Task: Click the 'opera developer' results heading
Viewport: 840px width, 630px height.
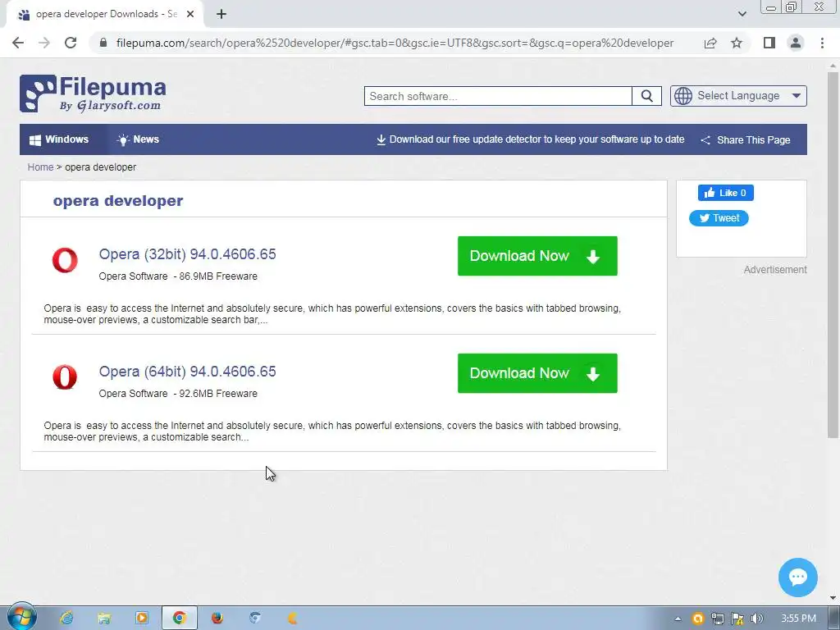Action: (118, 201)
